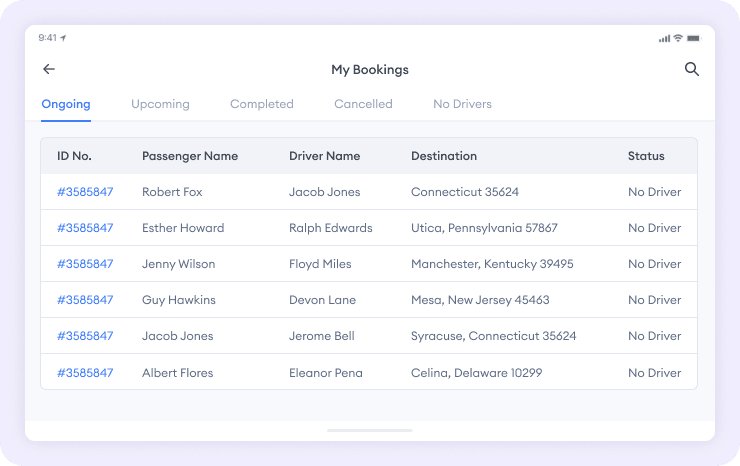Viewport: 740px width, 466px height.
Task: Click the Passenger Name column header
Action: click(190, 156)
